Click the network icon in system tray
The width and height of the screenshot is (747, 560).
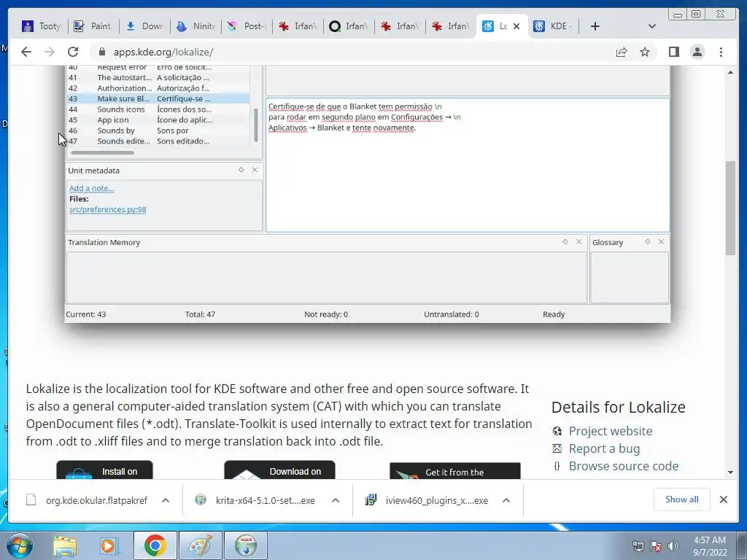tap(638, 546)
